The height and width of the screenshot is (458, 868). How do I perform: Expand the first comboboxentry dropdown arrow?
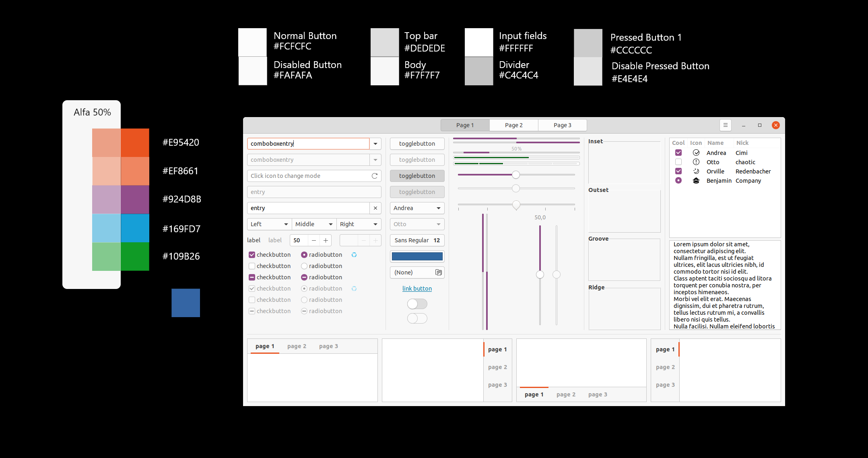pos(375,144)
